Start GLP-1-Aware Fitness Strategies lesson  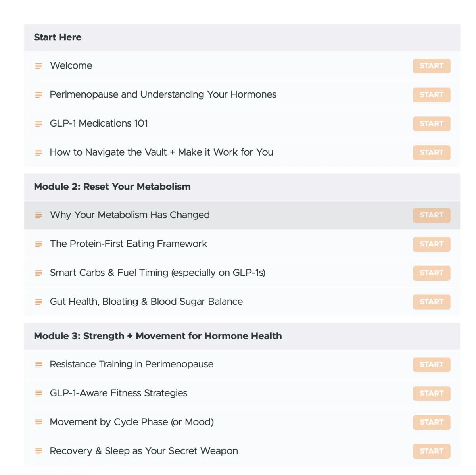click(x=432, y=393)
